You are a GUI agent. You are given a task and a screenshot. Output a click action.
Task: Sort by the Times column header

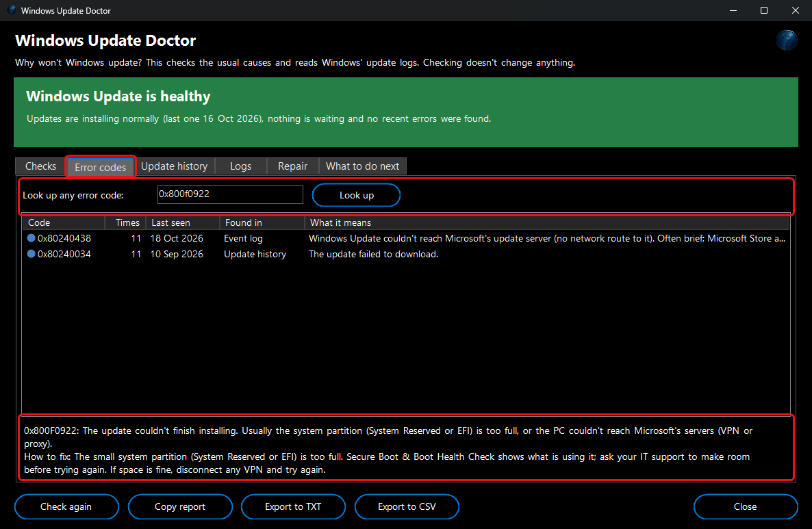coord(125,222)
